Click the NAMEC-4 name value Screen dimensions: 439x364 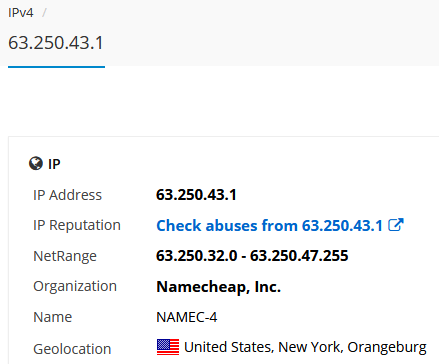click(x=187, y=317)
